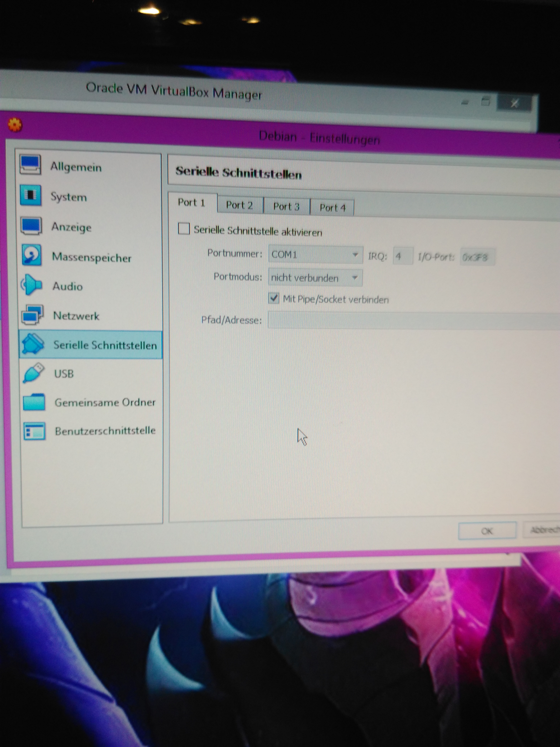Enable Serielle Schnittstelle aktivieren checkbox
Image resolution: width=560 pixels, height=747 pixels.
[x=184, y=229]
